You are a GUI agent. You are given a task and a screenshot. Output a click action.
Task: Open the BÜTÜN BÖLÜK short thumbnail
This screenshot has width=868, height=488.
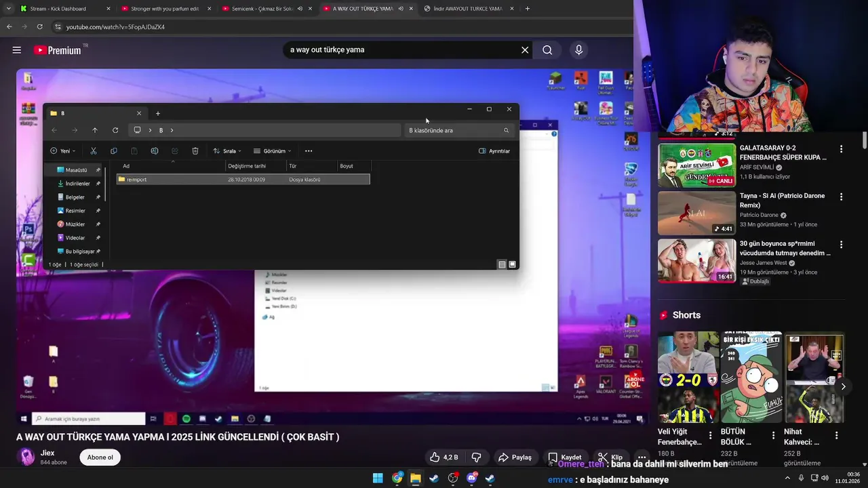pos(751,377)
